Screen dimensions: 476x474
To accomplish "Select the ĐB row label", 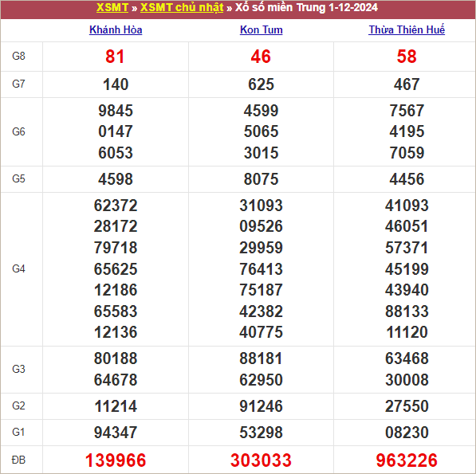I will pyautogui.click(x=18, y=460).
